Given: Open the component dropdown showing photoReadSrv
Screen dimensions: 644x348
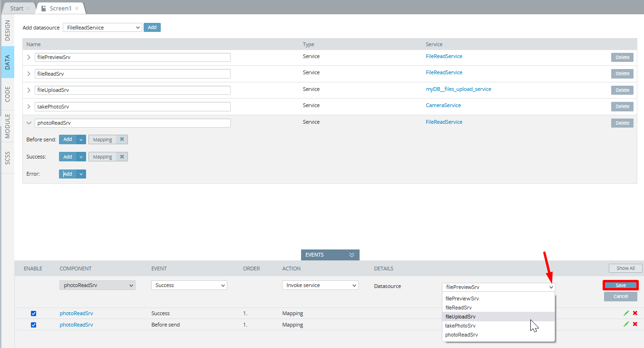Looking at the screenshot, I should coord(98,285).
